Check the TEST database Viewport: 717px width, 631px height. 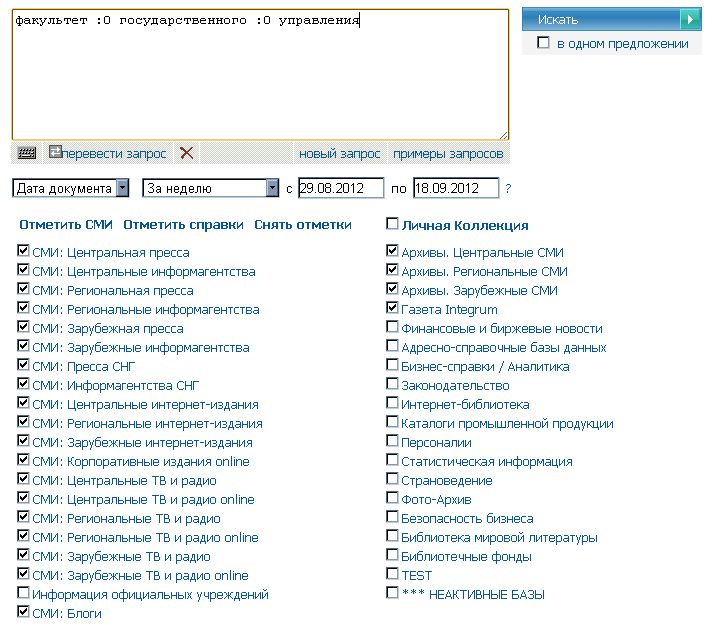point(392,573)
